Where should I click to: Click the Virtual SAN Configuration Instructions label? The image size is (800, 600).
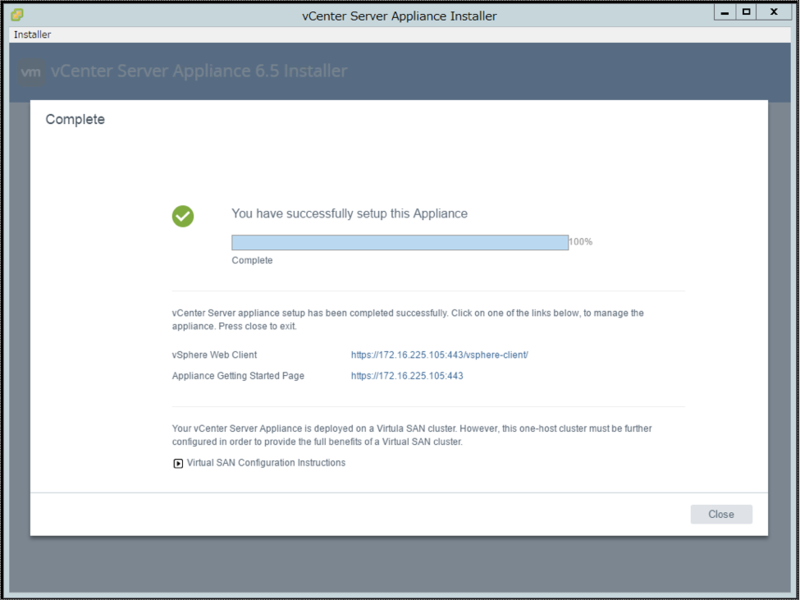tap(266, 462)
